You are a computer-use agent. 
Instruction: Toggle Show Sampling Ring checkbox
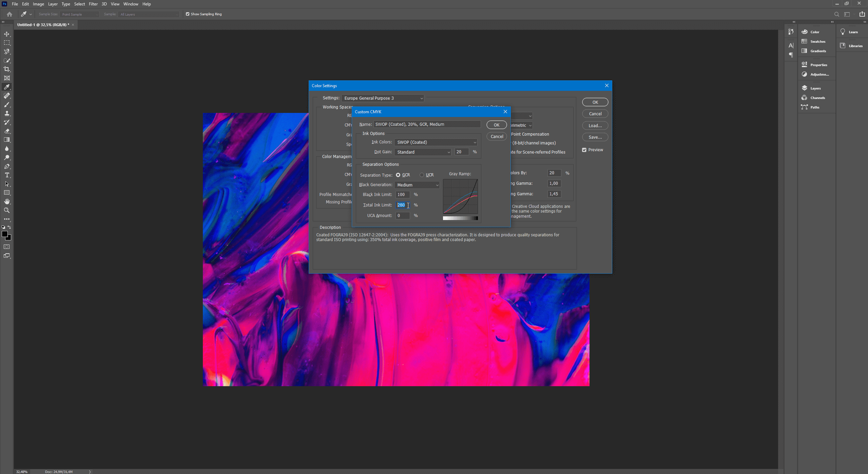click(x=188, y=14)
